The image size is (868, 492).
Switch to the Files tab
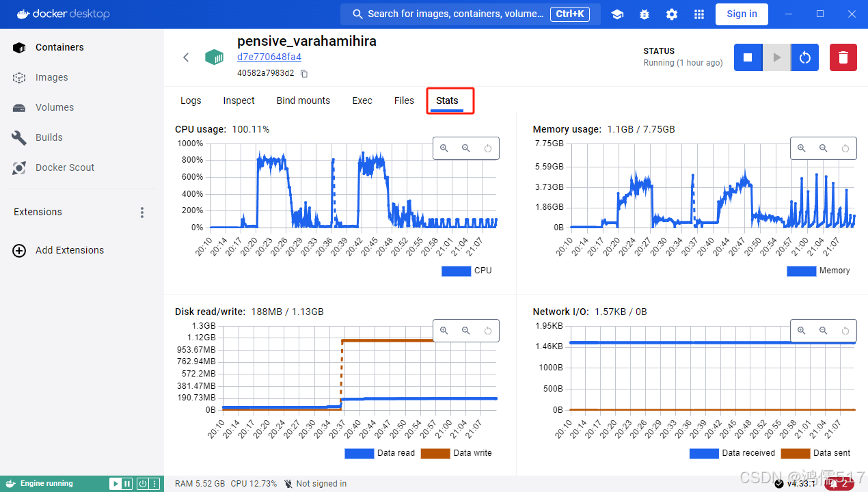(404, 100)
